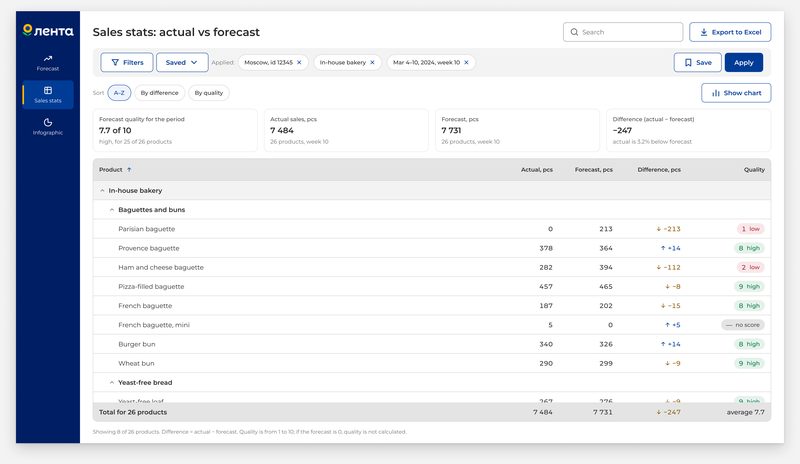This screenshot has width=800, height=464.
Task: Export the table to Excel
Action: [x=730, y=32]
